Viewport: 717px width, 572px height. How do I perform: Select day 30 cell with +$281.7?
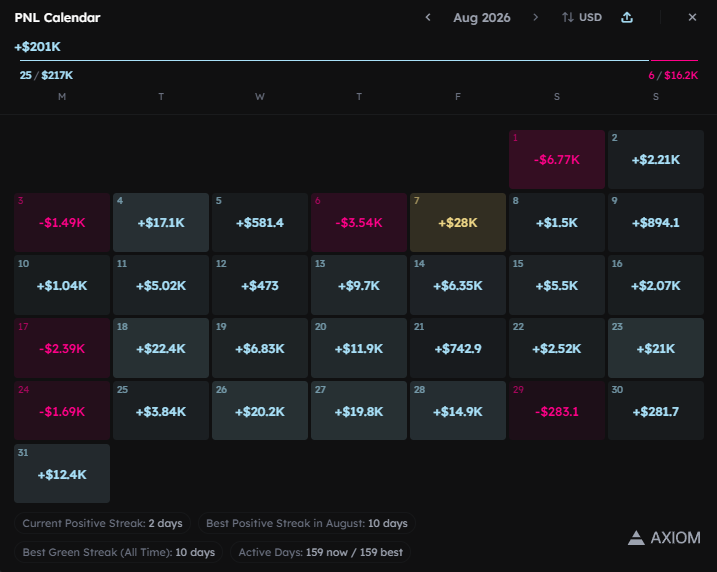click(656, 411)
